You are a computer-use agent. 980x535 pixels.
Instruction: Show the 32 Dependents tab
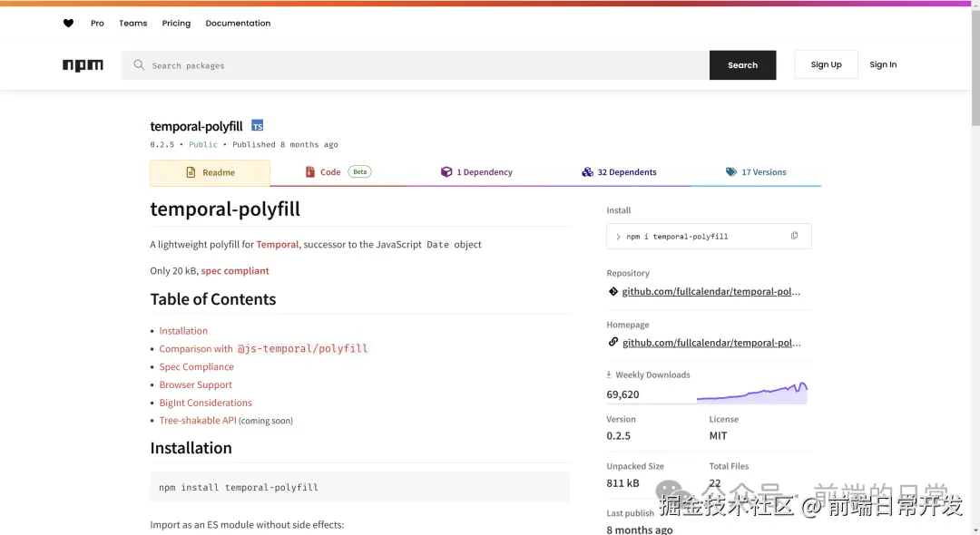click(619, 172)
